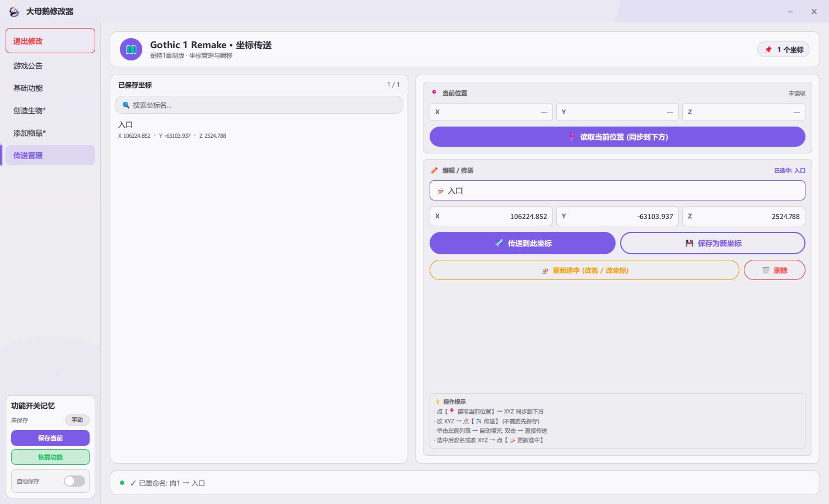The image size is (829, 504).
Task: Open the 添加物品* section
Action: click(x=50, y=133)
